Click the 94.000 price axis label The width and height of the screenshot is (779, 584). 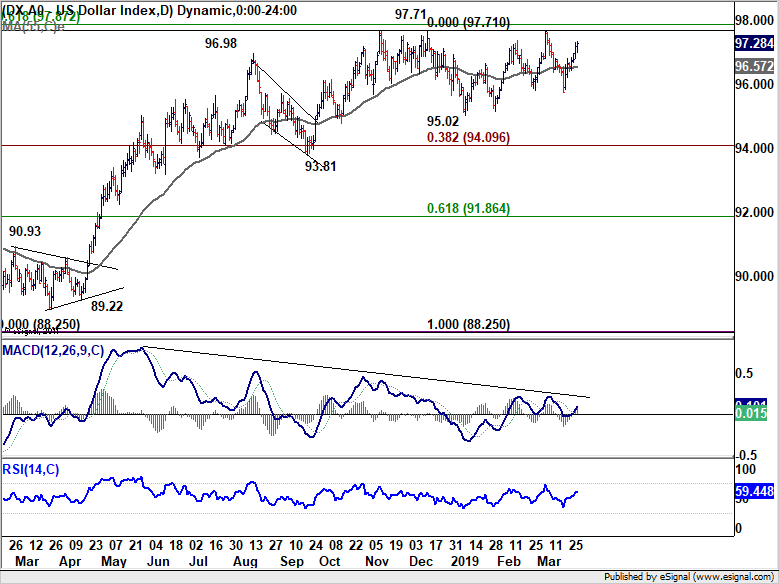coord(754,148)
